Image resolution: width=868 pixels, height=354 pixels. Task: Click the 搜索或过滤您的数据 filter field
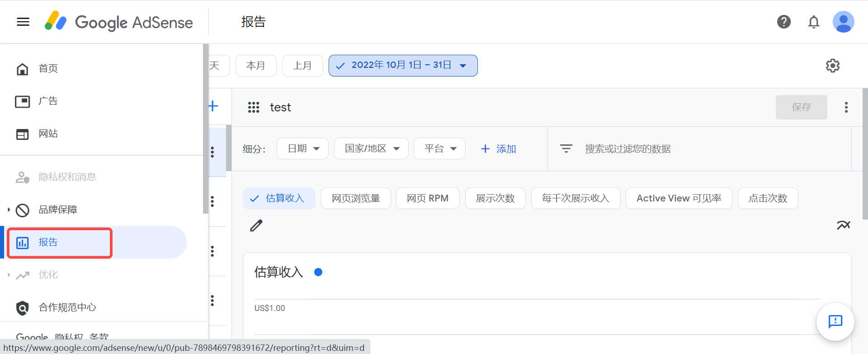click(x=627, y=149)
